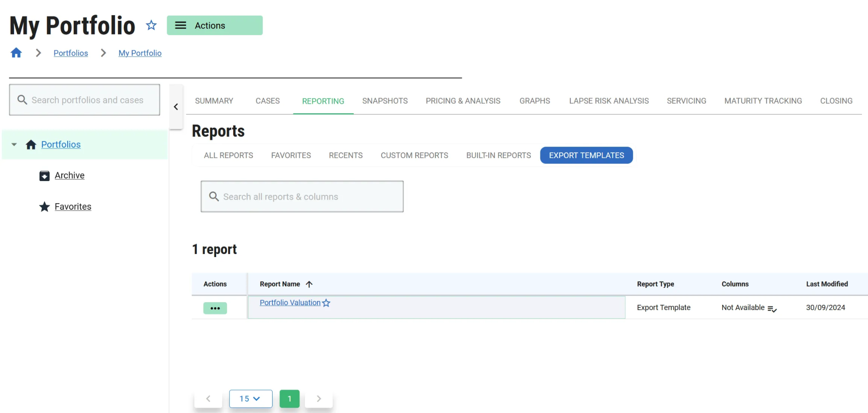The height and width of the screenshot is (413, 868).
Task: Sort by Report Name using the arrow
Action: tap(309, 284)
